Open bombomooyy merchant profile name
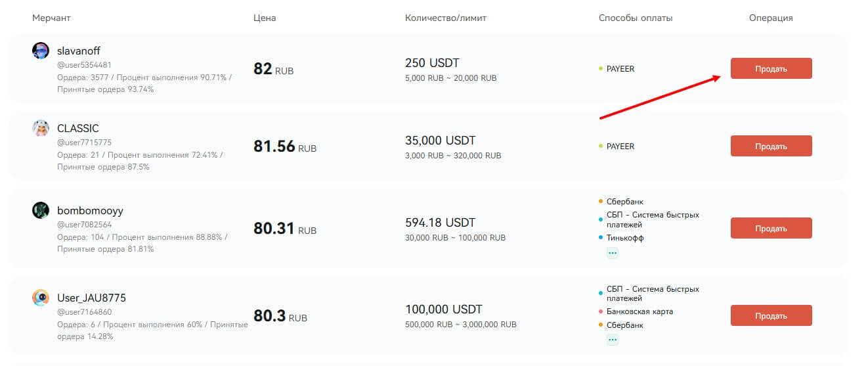The width and height of the screenshot is (868, 366). (90, 211)
